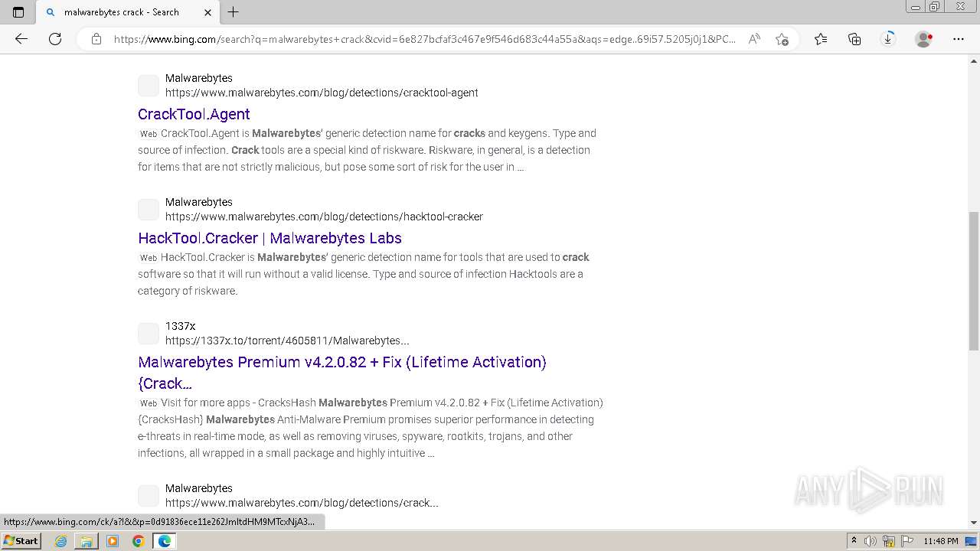This screenshot has width=980, height=551.
Task: Click the taskbar clock 11:48 PM
Action: tap(941, 541)
